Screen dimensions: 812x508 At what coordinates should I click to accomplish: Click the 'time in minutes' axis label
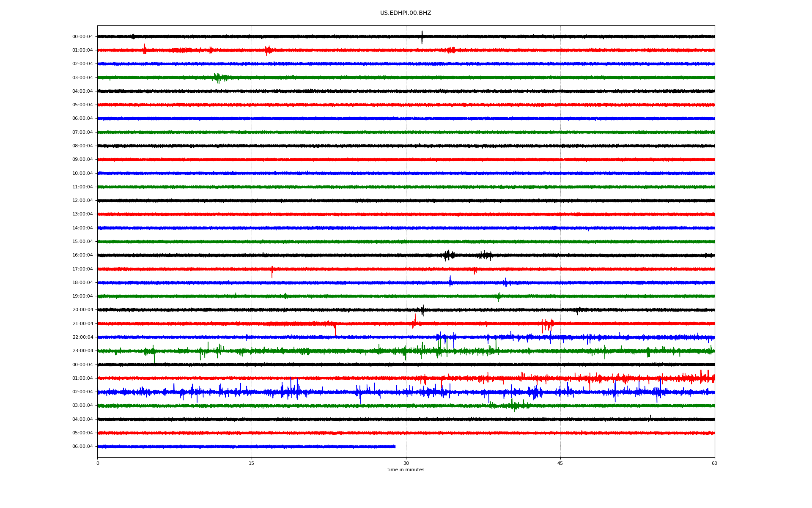coord(405,470)
